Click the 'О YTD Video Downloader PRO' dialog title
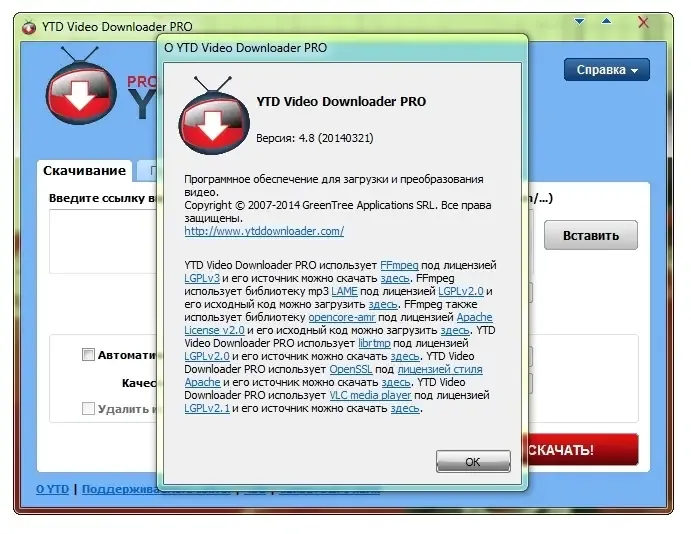Image resolution: width=691 pixels, height=534 pixels. pos(245,48)
